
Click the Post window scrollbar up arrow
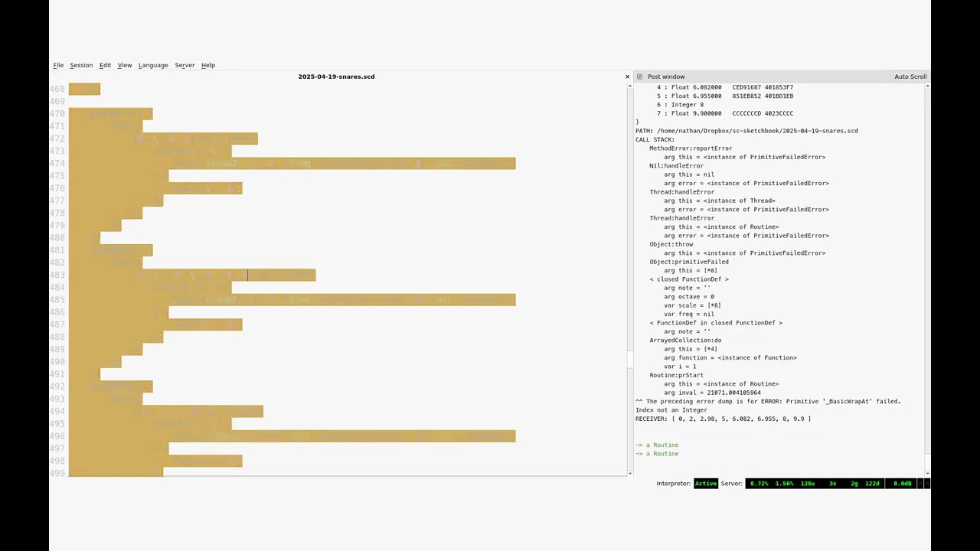pos(928,86)
